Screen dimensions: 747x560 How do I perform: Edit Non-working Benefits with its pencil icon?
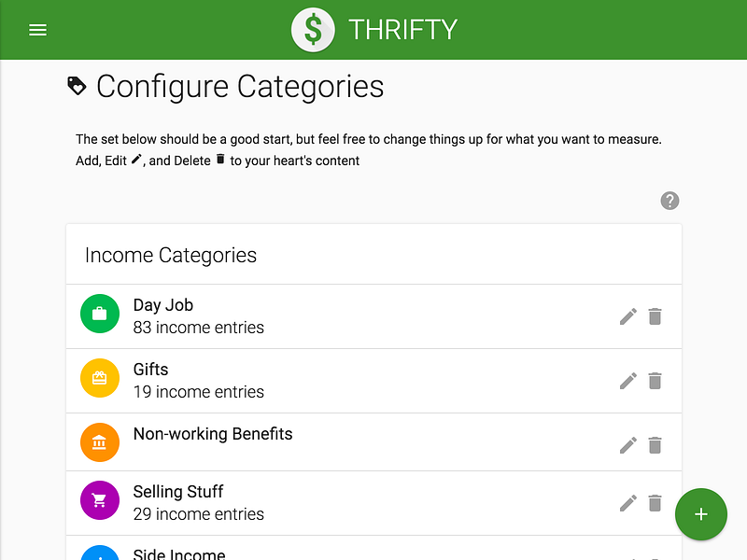[x=627, y=444]
